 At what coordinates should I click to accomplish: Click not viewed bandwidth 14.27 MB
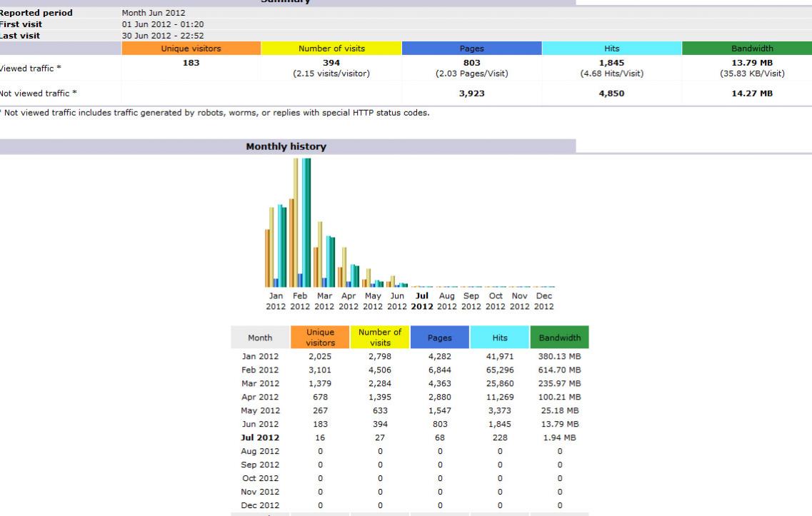coord(752,93)
